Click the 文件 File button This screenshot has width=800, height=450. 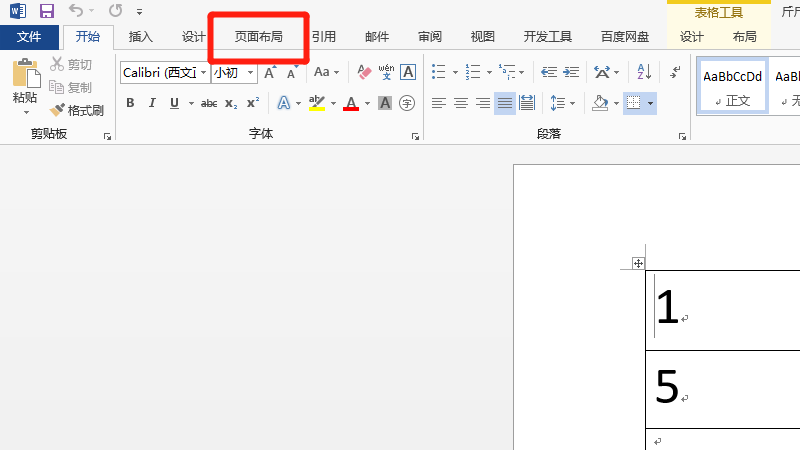point(30,37)
